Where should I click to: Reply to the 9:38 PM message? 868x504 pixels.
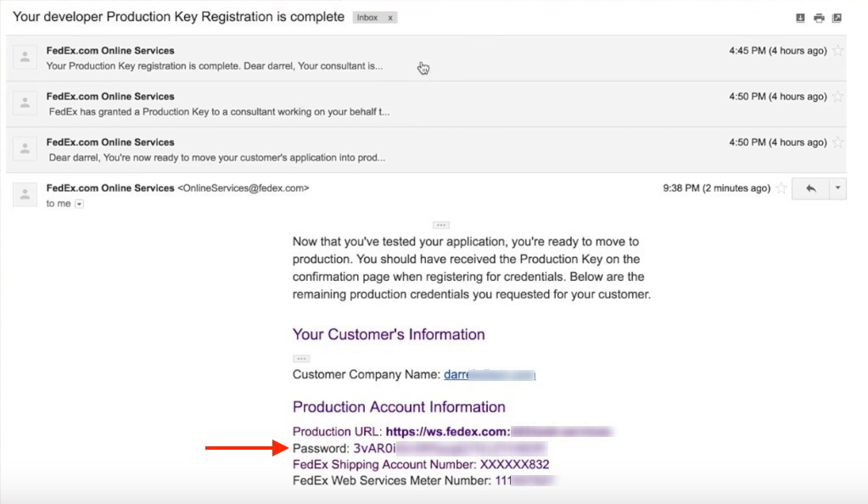click(x=810, y=188)
